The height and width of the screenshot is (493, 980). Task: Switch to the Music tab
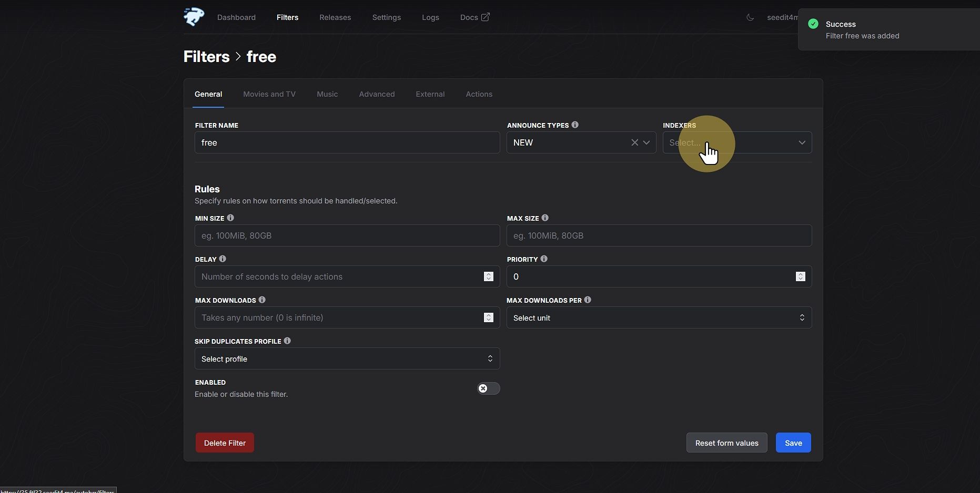(x=327, y=94)
